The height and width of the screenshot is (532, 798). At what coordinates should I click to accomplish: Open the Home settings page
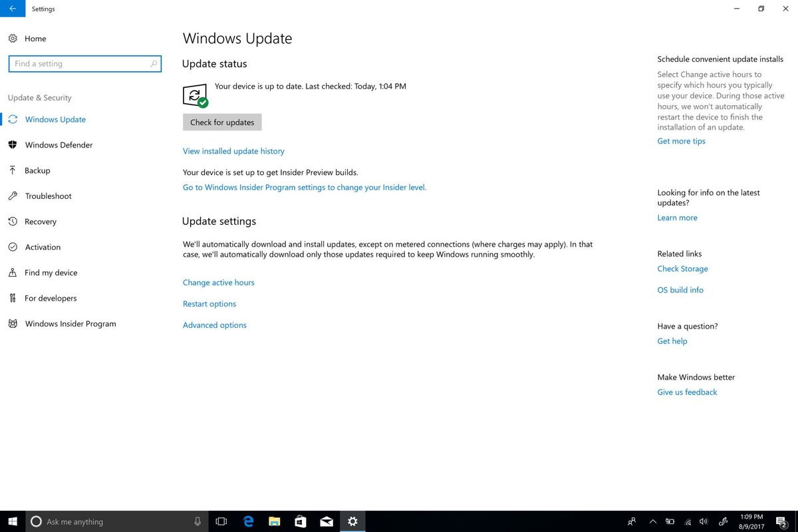coord(35,39)
